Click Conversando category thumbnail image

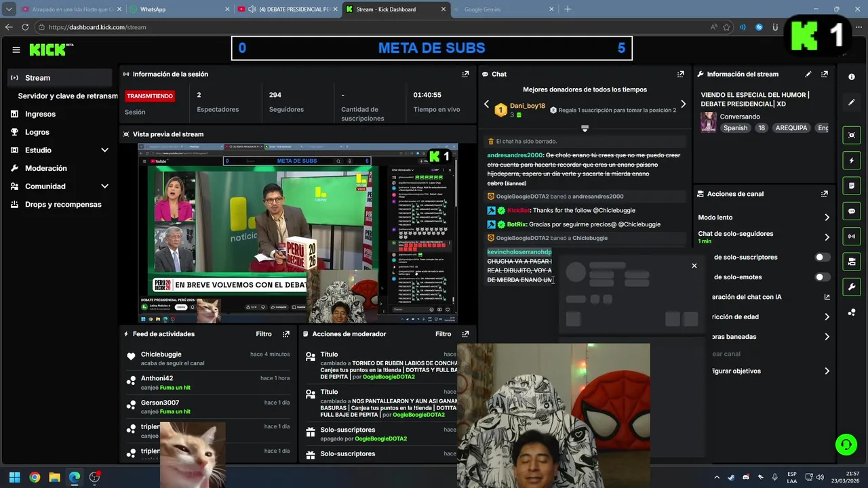coord(709,122)
